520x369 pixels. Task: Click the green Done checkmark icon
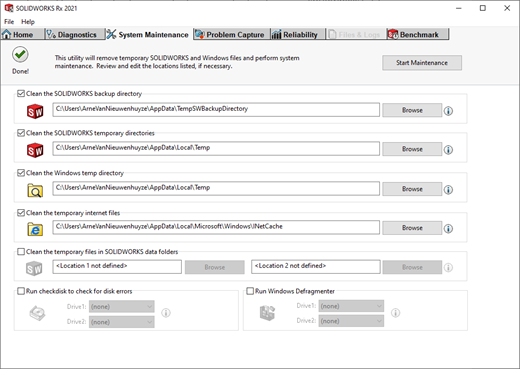tap(20, 54)
